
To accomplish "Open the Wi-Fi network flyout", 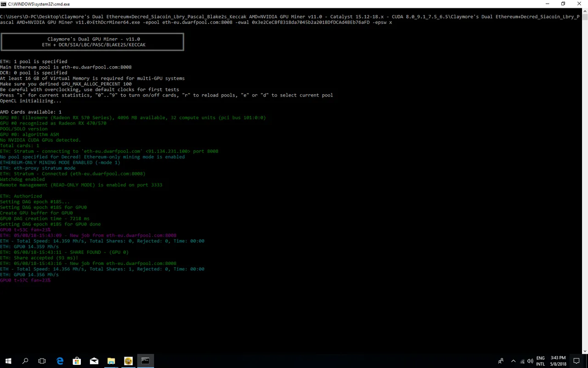I will [x=522, y=361].
